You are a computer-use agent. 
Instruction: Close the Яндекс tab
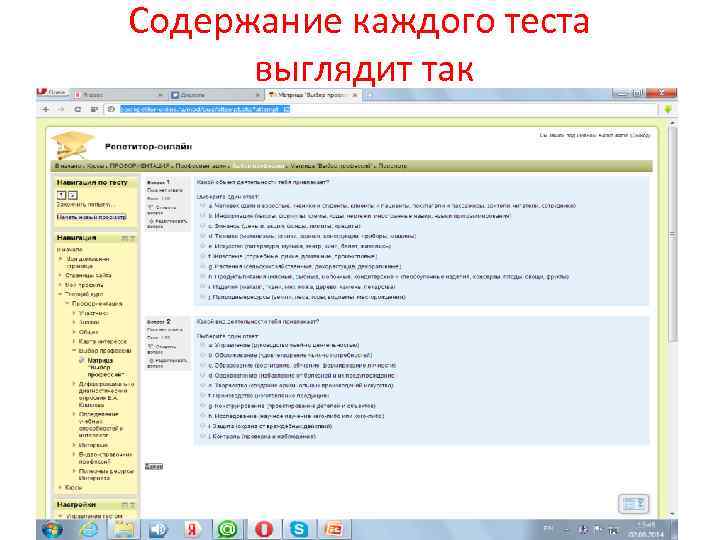(x=160, y=95)
